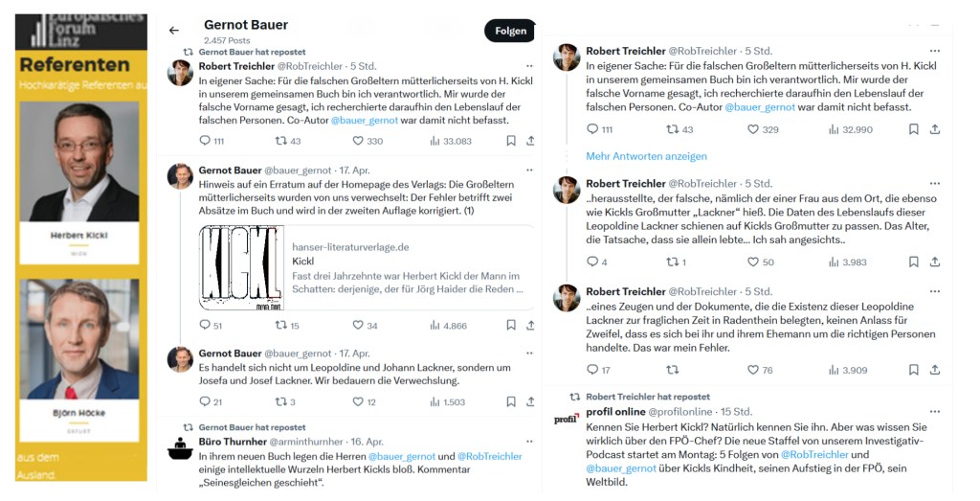Bookmark the Erratum tweet with 4.866 views

coord(511,326)
